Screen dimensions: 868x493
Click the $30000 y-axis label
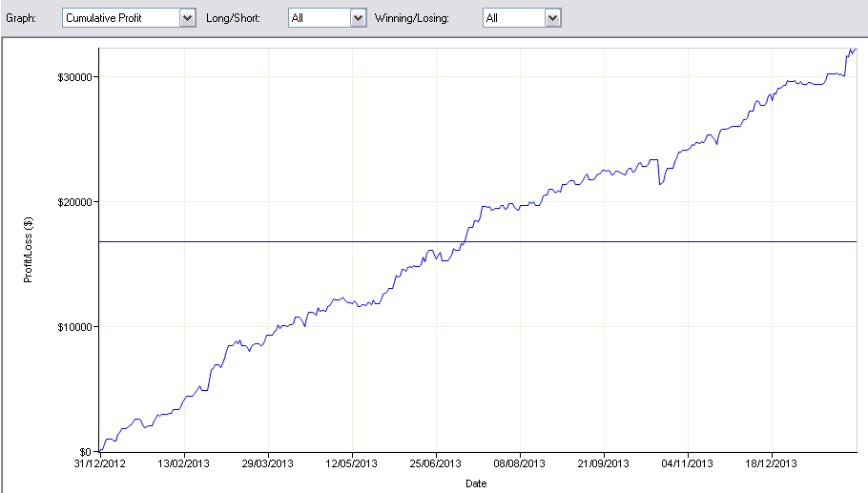coord(74,77)
